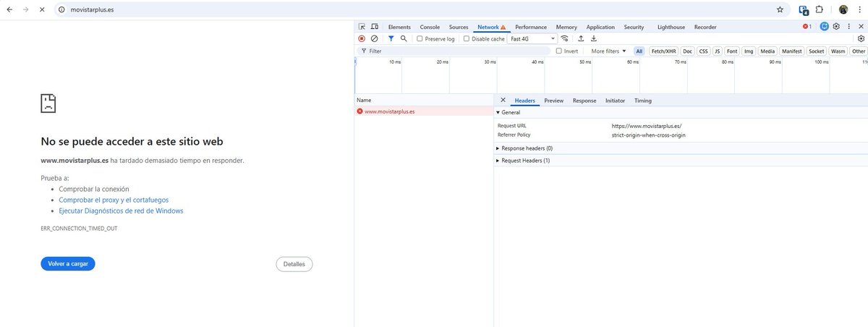
Task: Enable the Preserve log checkbox
Action: (x=420, y=39)
